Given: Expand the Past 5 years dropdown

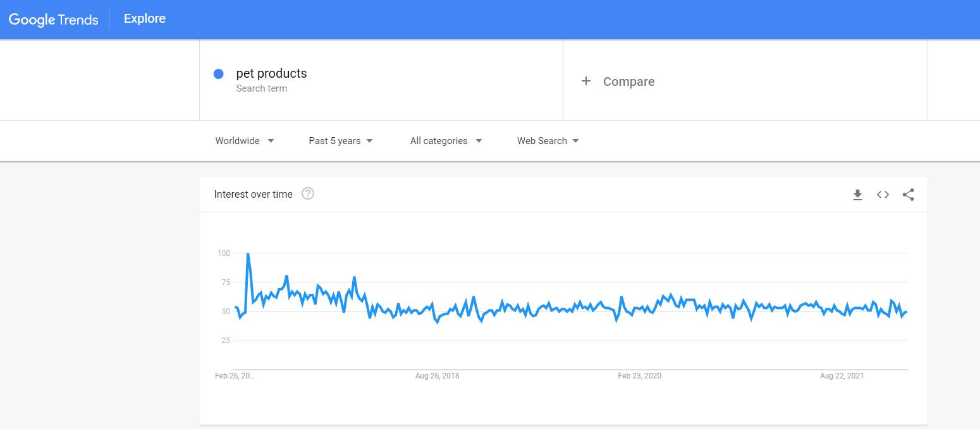Looking at the screenshot, I should pos(341,141).
